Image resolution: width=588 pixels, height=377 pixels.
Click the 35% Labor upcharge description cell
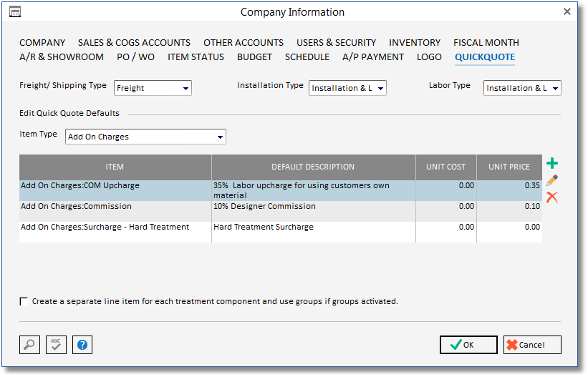pyautogui.click(x=314, y=190)
